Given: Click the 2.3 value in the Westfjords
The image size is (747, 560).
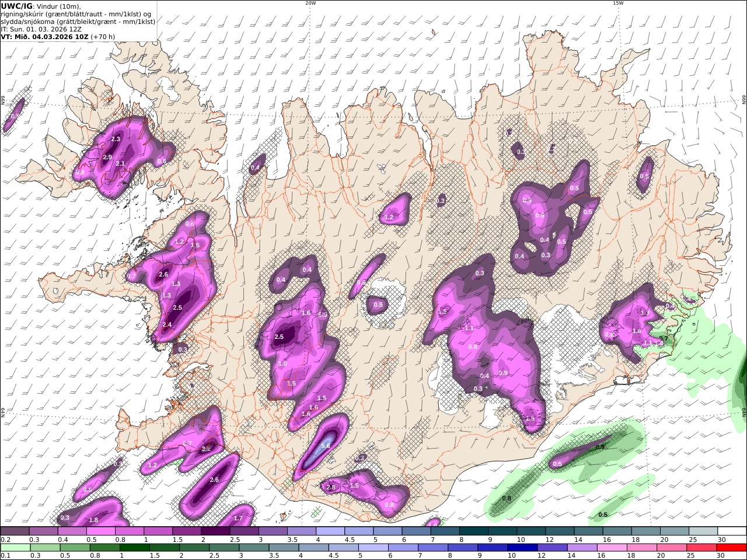Looking at the screenshot, I should pos(116,139).
